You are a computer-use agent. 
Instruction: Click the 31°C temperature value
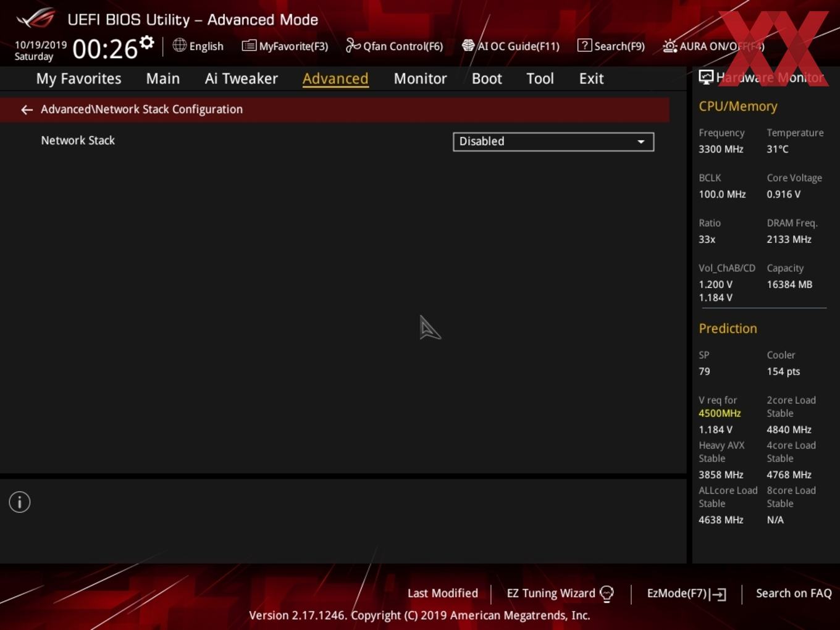(778, 149)
